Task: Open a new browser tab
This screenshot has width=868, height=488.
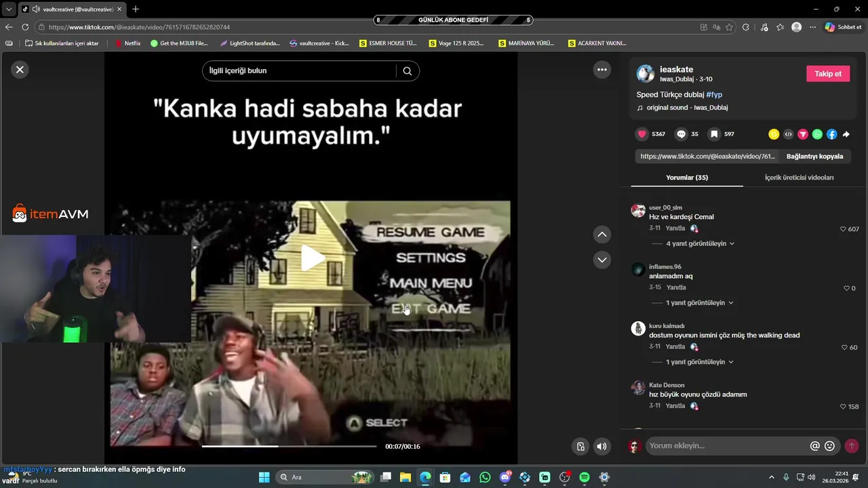Action: point(136,9)
